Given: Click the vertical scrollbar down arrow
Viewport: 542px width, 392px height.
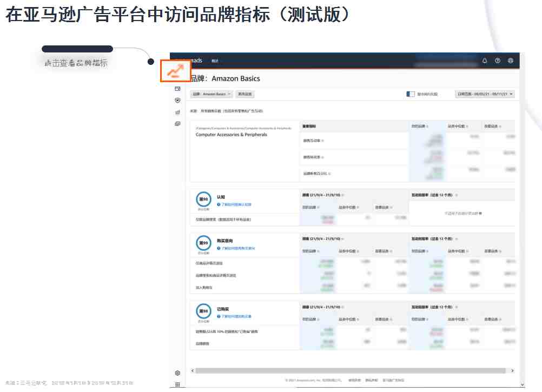Looking at the screenshot, I should (x=522, y=384).
